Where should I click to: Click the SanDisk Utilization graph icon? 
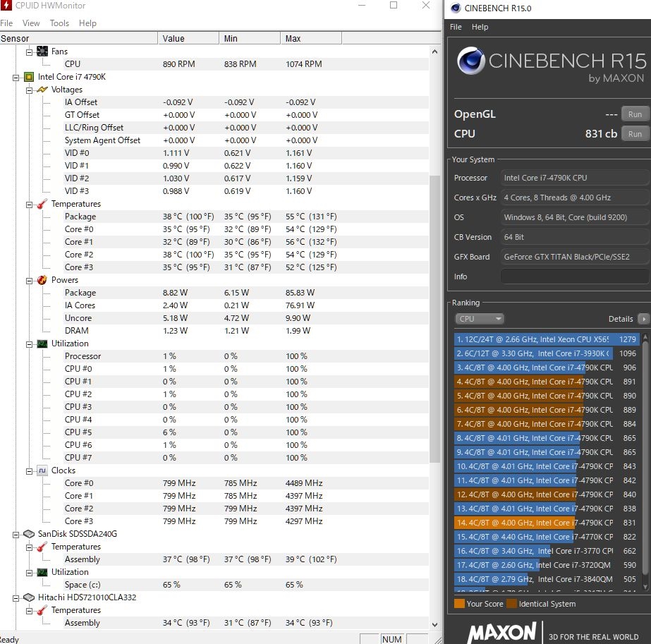42,572
